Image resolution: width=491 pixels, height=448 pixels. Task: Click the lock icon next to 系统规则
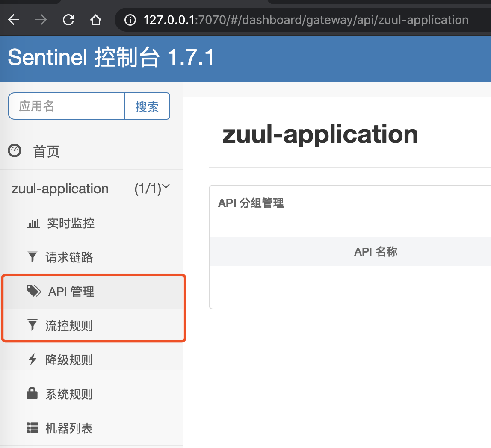[x=33, y=394]
